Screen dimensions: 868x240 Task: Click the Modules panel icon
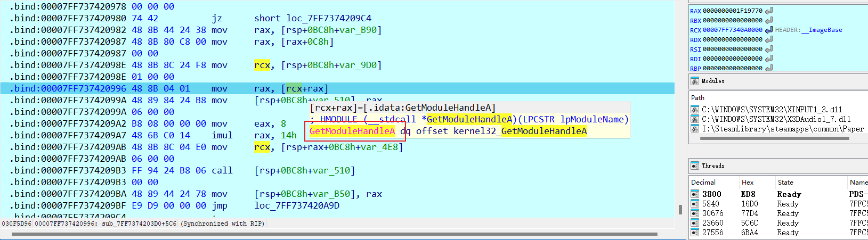tap(695, 81)
